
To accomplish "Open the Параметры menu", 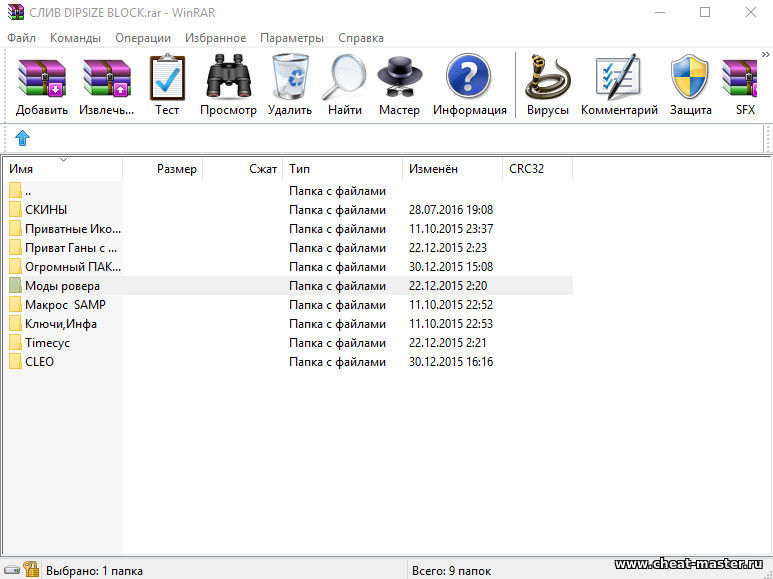I will (x=291, y=38).
